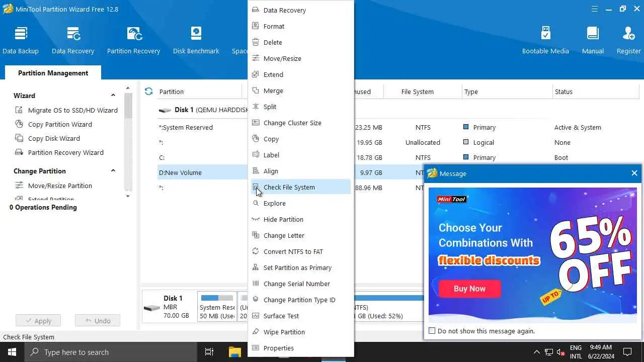
Task: Open Data Recovery toolbar icon
Action: 73,34
